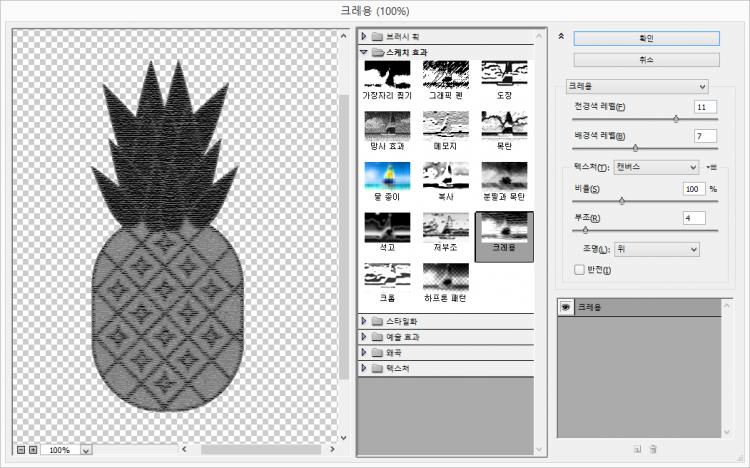Open the 크레용 filter selection dropdown
Screen dimensions: 750x468
637,86
